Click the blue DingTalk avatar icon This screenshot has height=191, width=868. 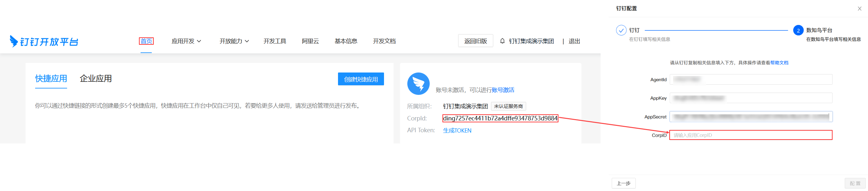coord(418,84)
